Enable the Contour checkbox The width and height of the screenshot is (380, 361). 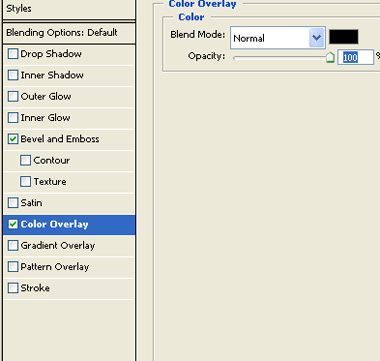pyautogui.click(x=25, y=160)
